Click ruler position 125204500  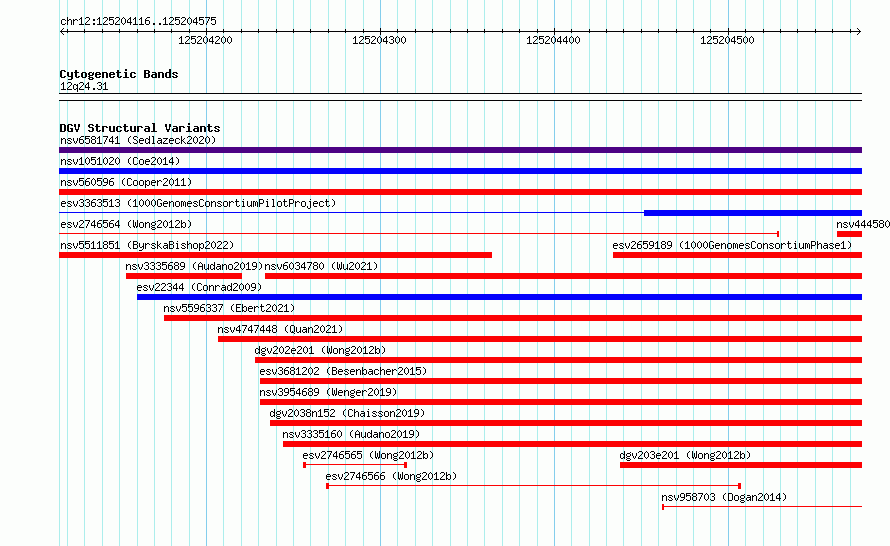[x=727, y=40]
